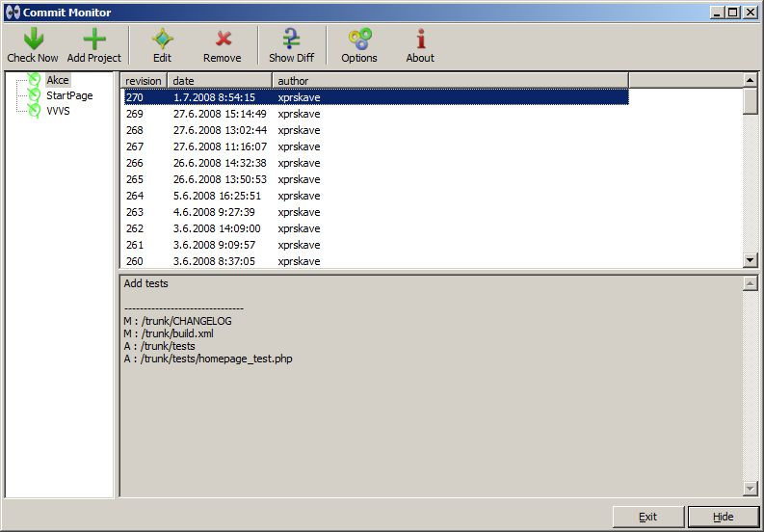Click the 'A : /trunk/tests' line
The image size is (764, 532).
tap(159, 346)
